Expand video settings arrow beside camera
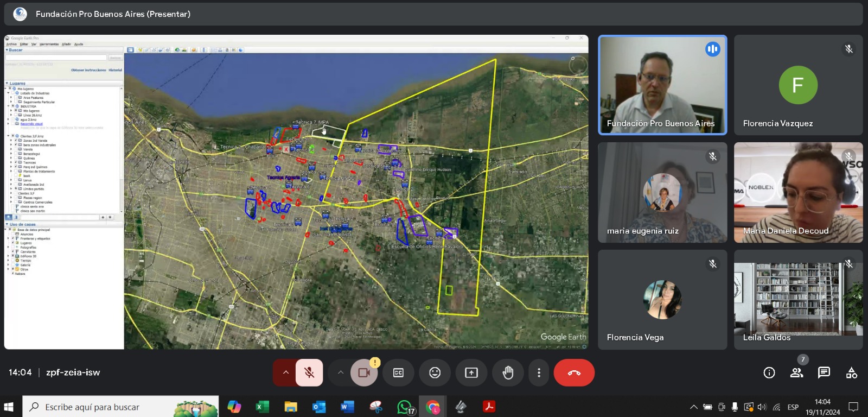The height and width of the screenshot is (417, 868). 340,372
